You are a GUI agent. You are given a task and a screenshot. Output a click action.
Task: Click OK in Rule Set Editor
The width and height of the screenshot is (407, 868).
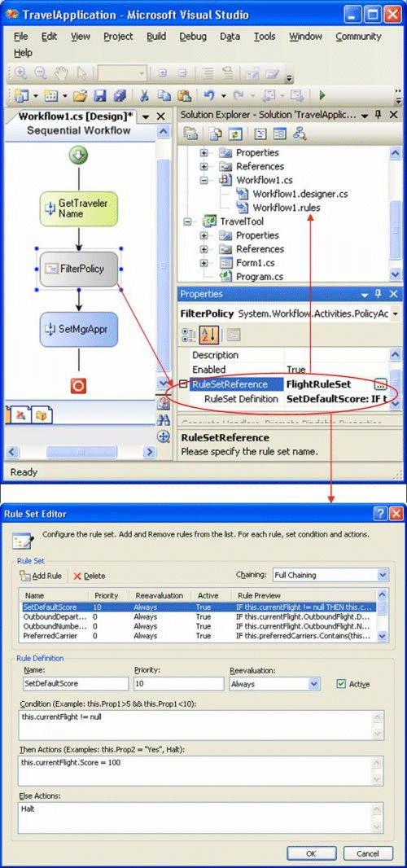tap(312, 853)
